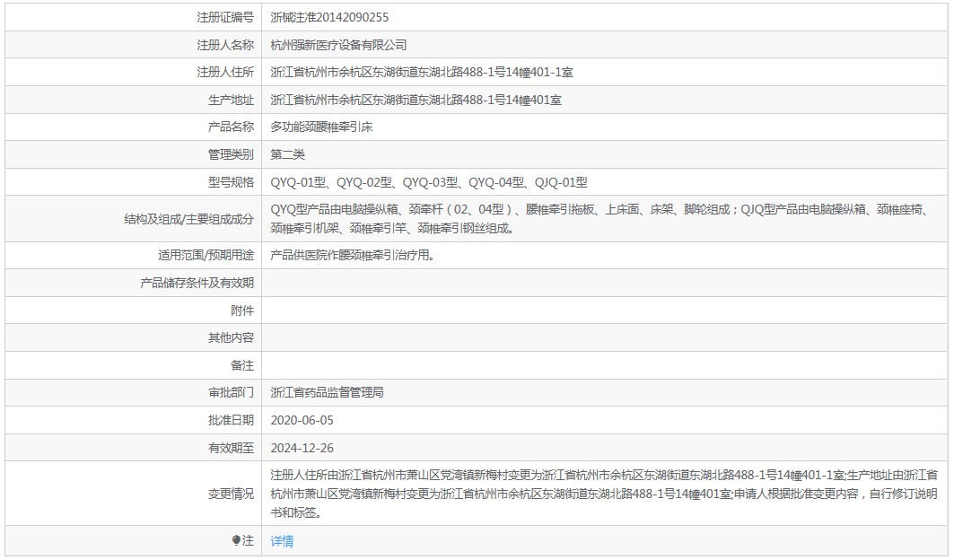Click expiry date 2024-12-26
This screenshot has height=560, width=954.
click(x=302, y=448)
